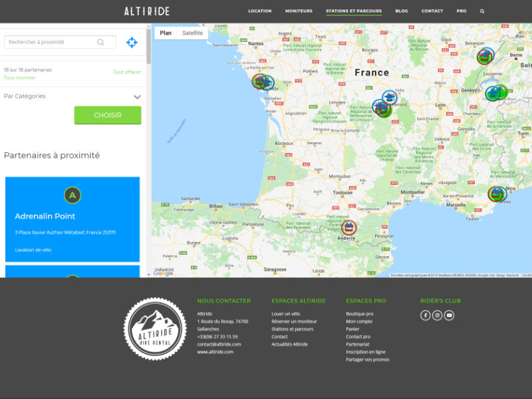The height and width of the screenshot is (399, 532).
Task: Select graduation cap marker near Clermont-Ferrand
Action: [390, 97]
